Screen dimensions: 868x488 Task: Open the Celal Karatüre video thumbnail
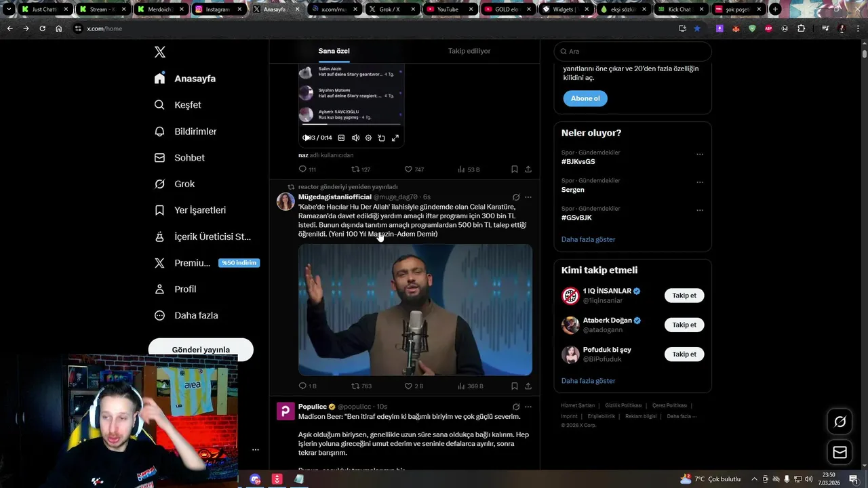pyautogui.click(x=415, y=310)
